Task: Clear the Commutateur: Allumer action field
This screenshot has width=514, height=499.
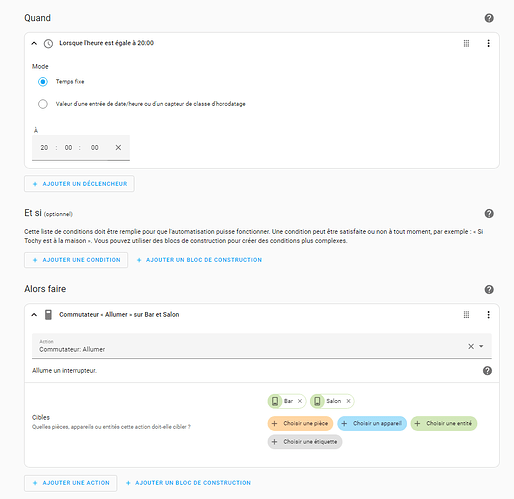Action: 471,346
